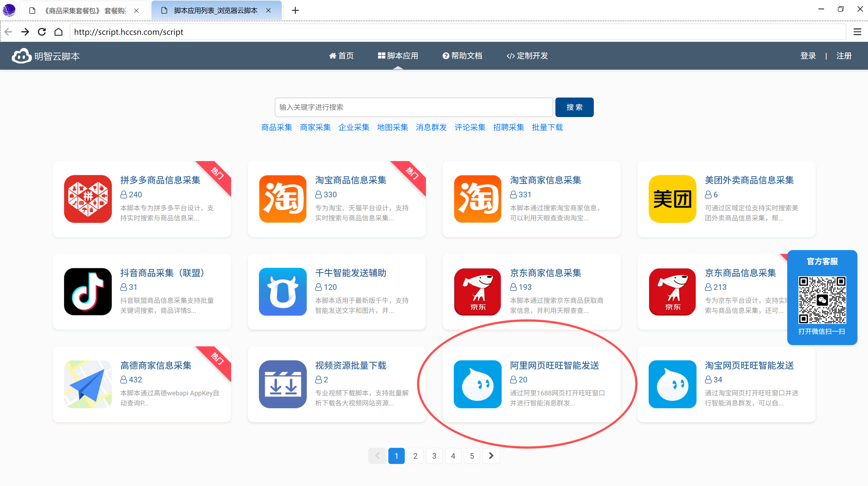Click the Douyin TikTok icon

click(88, 291)
